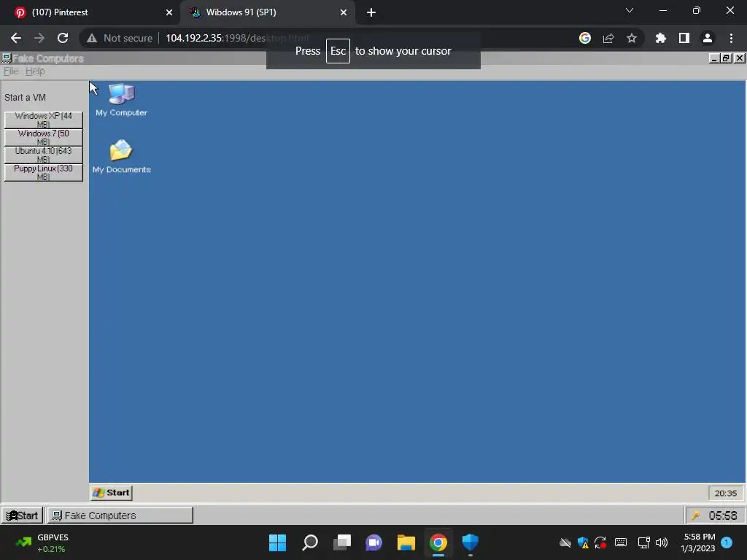This screenshot has width=747, height=560.
Task: Bookmark this page with the star
Action: point(632,38)
